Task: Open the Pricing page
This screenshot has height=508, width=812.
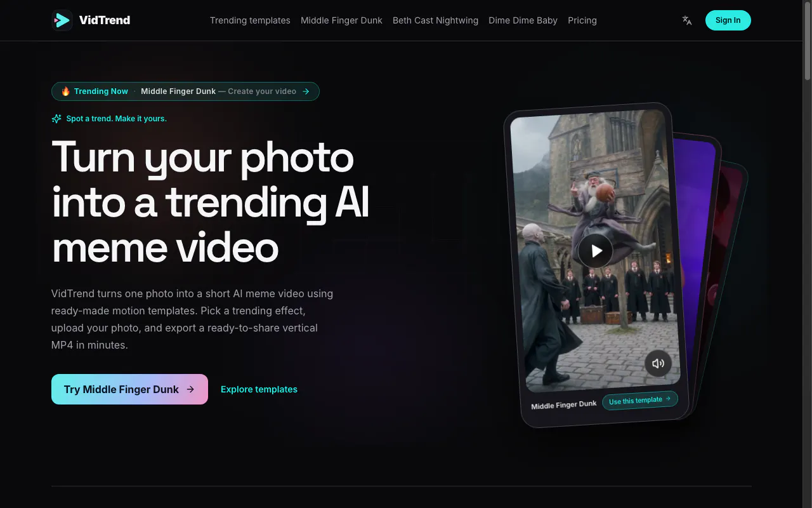Action: tap(582, 20)
